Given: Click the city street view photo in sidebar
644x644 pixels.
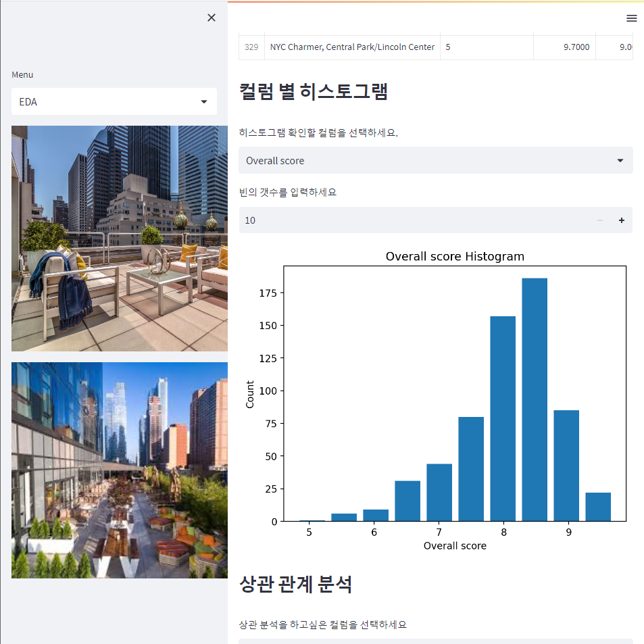Looking at the screenshot, I should coord(119,469).
